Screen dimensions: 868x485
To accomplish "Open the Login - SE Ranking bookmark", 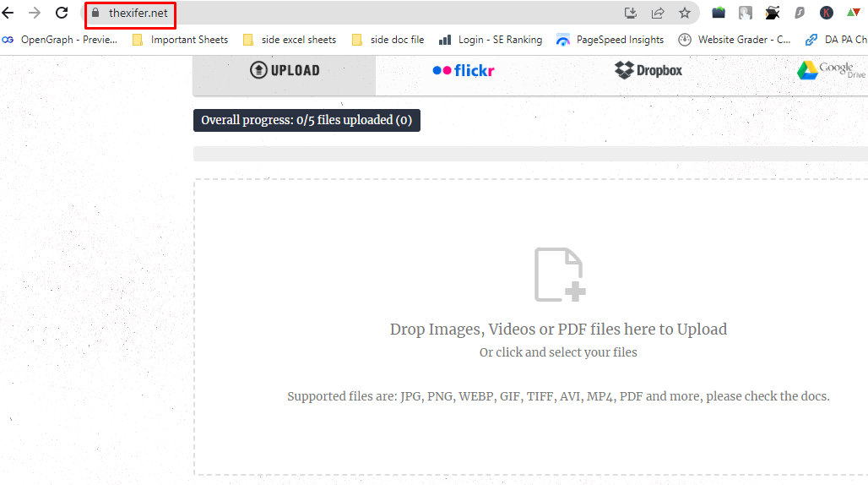I will 491,40.
